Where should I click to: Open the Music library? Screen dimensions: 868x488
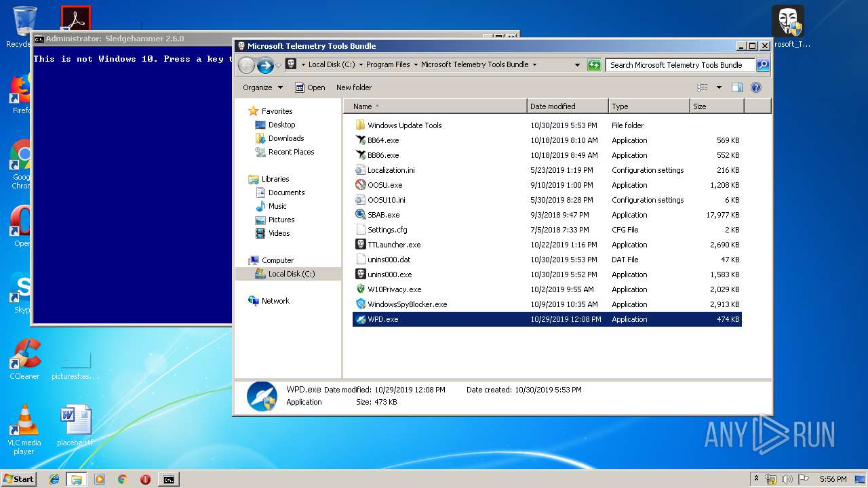pos(277,206)
